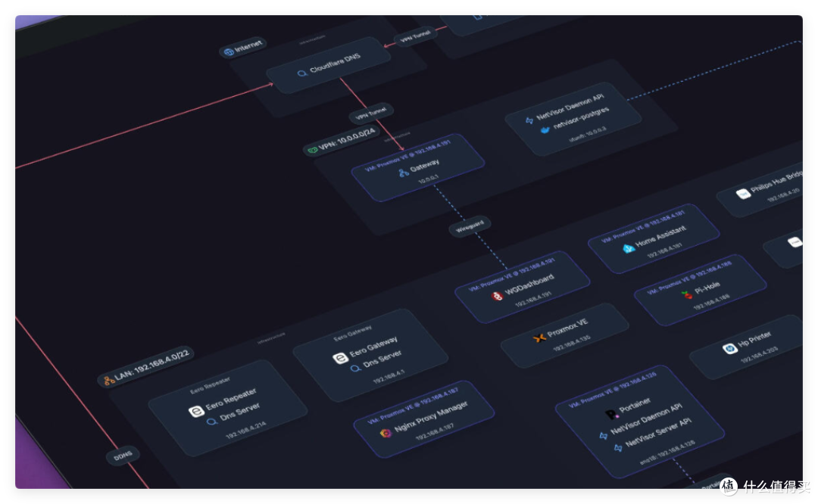The width and height of the screenshot is (818, 504).
Task: Click the Home Assistant logo icon
Action: (629, 248)
